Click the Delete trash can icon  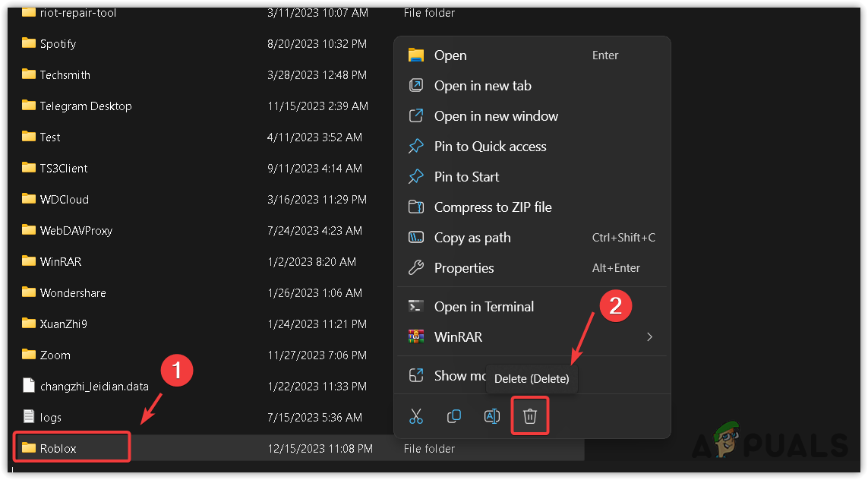530,416
